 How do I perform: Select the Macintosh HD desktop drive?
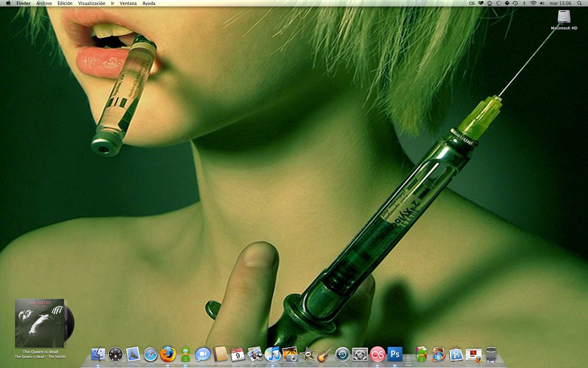click(x=564, y=17)
